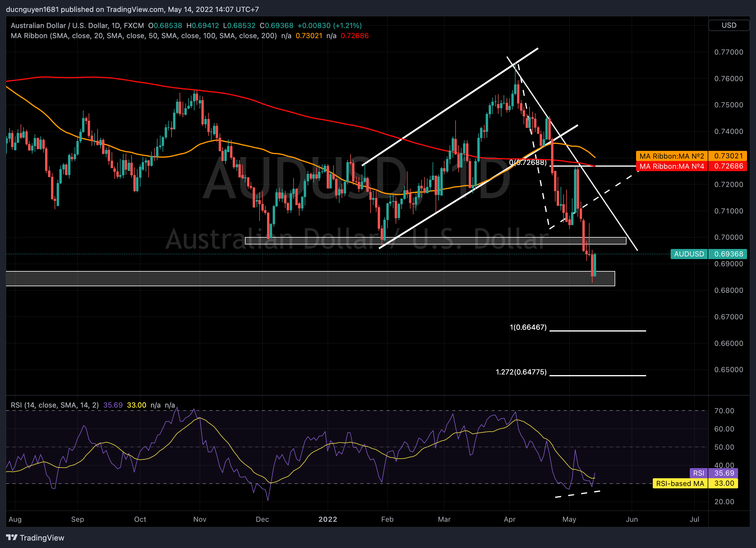Click the high value H0.69412

coord(203,26)
